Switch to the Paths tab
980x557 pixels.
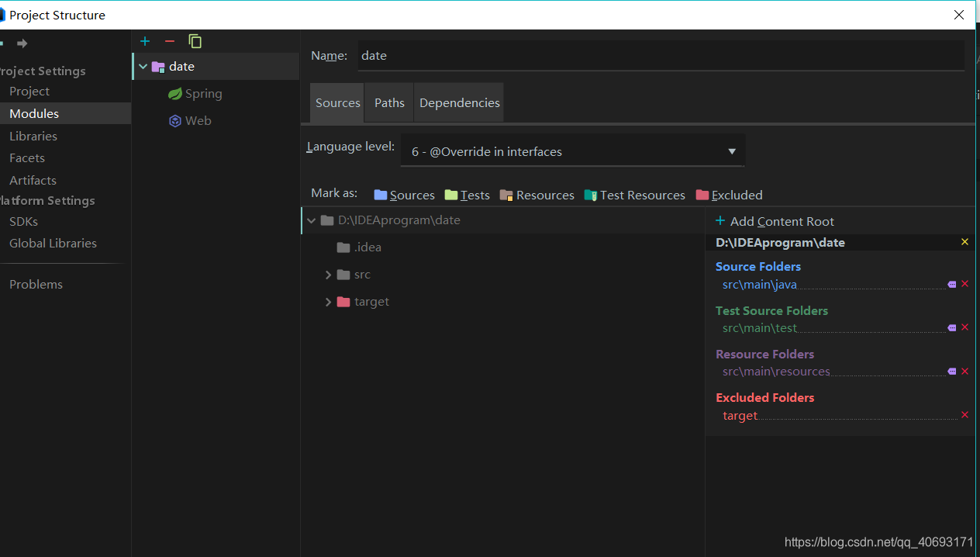coord(389,102)
